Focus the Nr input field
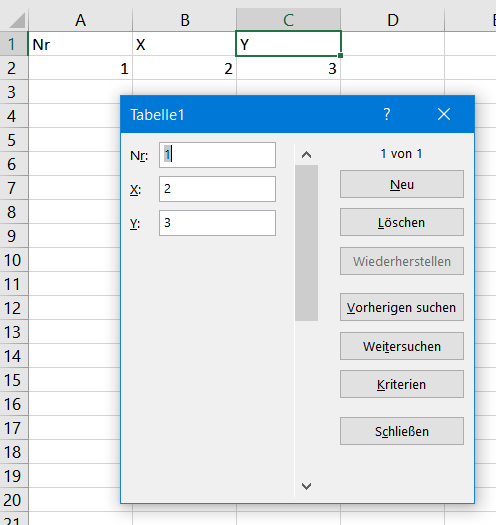This screenshot has width=496, height=525. 217,155
